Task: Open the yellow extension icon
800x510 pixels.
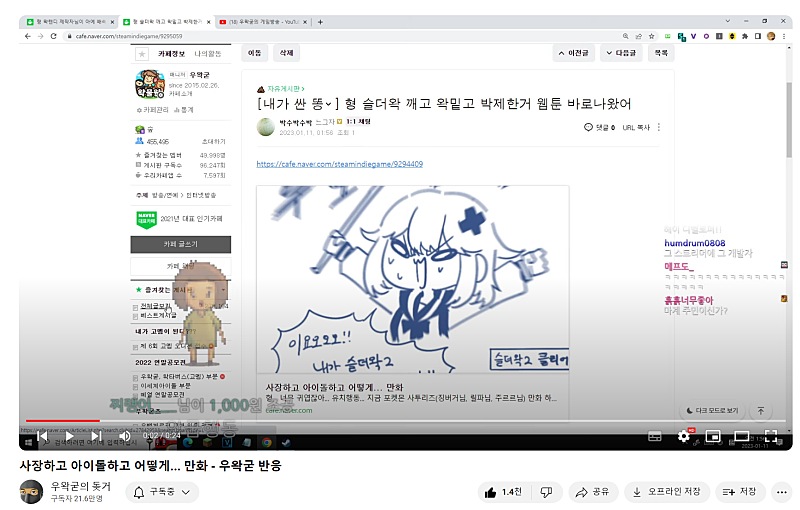Action: 732,36
